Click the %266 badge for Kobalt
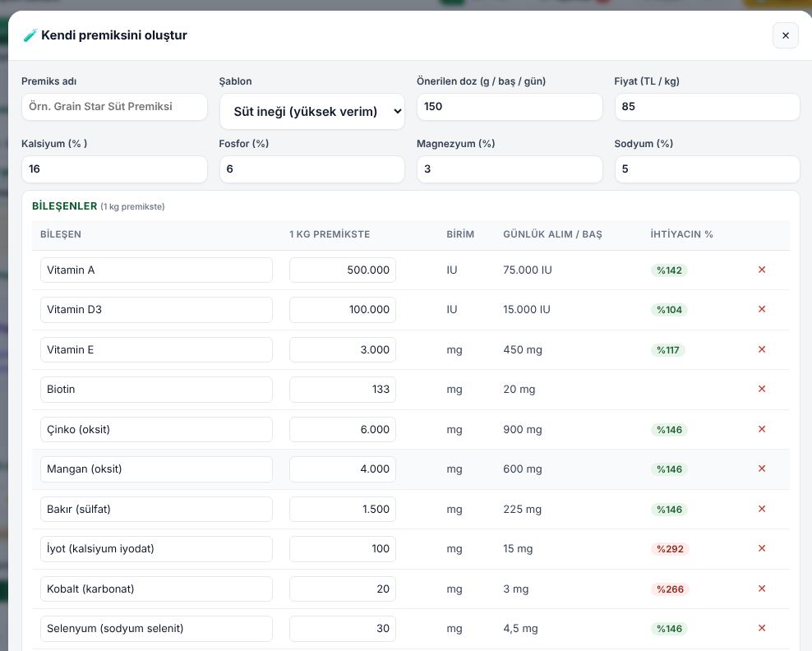 click(x=670, y=589)
